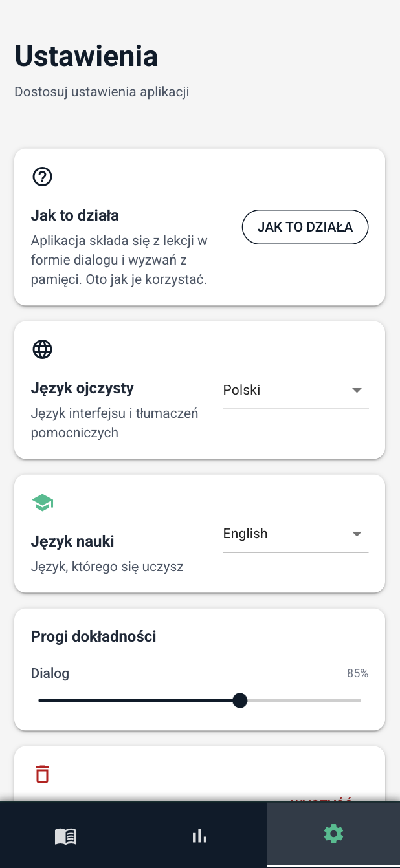Expand the Polski native language selector
The height and width of the screenshot is (868, 400).
click(x=295, y=390)
